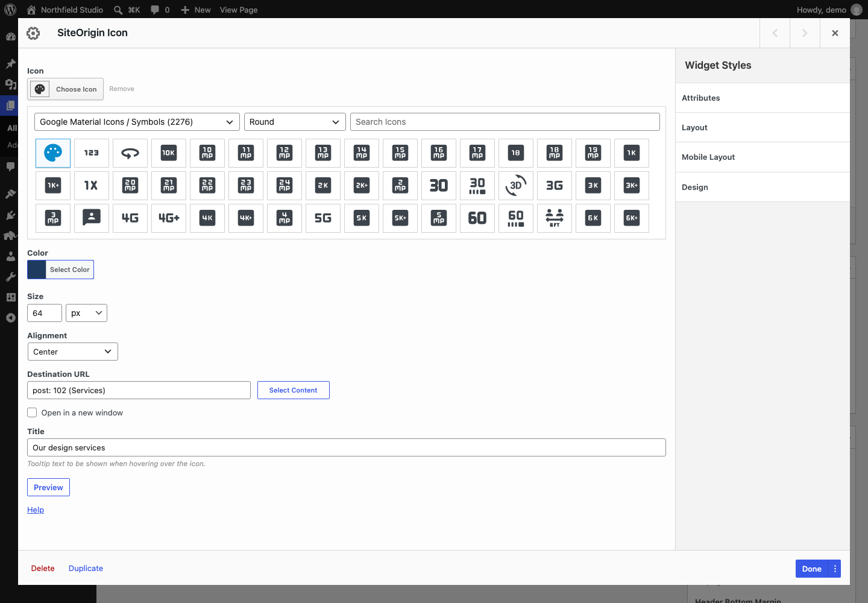Choose the 30fps icon
This screenshot has width=868, height=603.
pos(439,186)
